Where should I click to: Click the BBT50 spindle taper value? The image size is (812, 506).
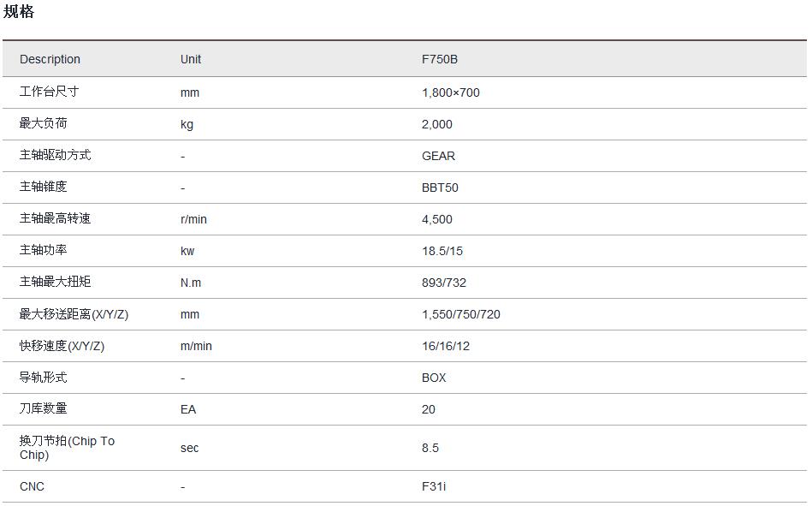pyautogui.click(x=440, y=188)
